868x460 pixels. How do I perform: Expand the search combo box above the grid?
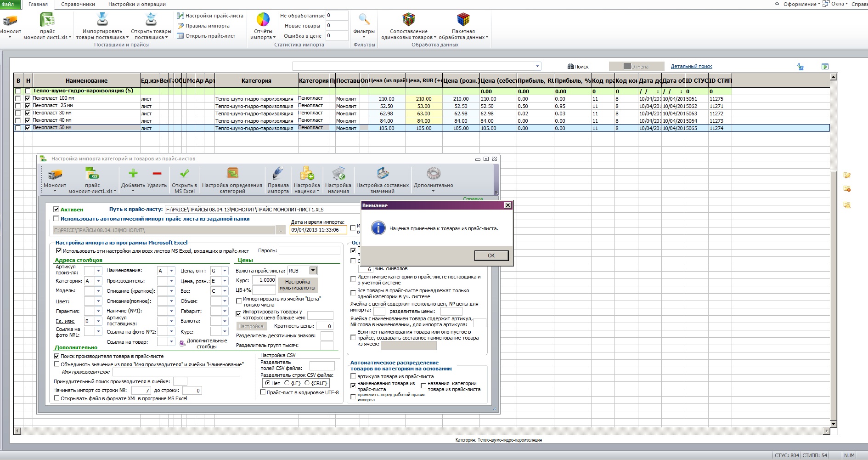pyautogui.click(x=537, y=66)
